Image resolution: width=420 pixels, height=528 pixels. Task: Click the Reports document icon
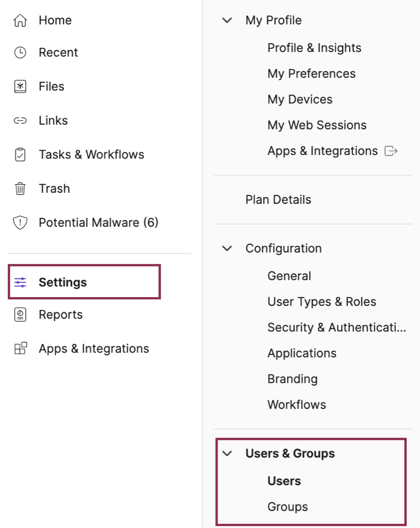click(x=20, y=315)
